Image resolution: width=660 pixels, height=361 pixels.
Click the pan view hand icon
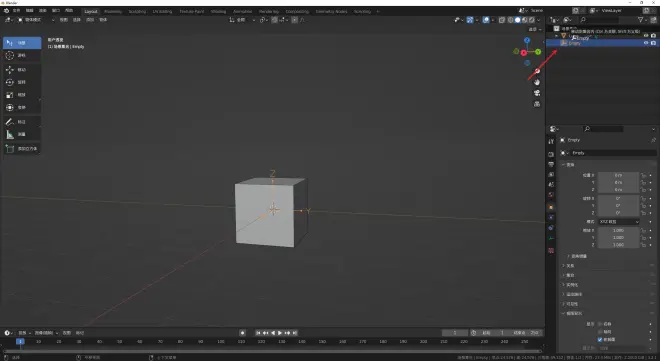(x=537, y=82)
